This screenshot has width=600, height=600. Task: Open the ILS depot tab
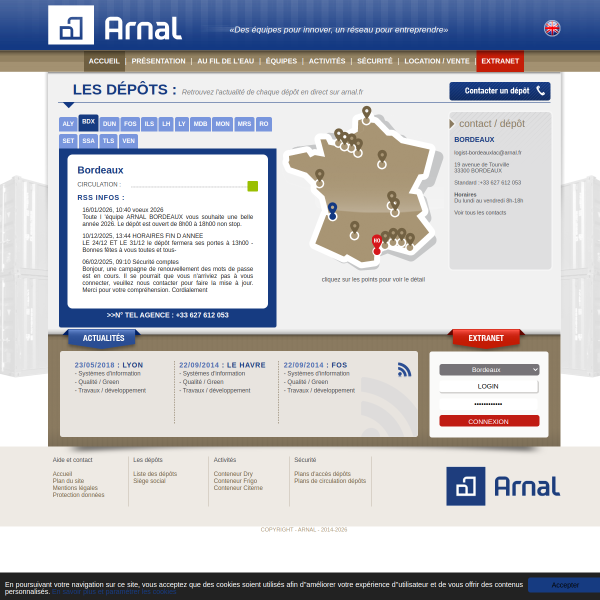149,124
